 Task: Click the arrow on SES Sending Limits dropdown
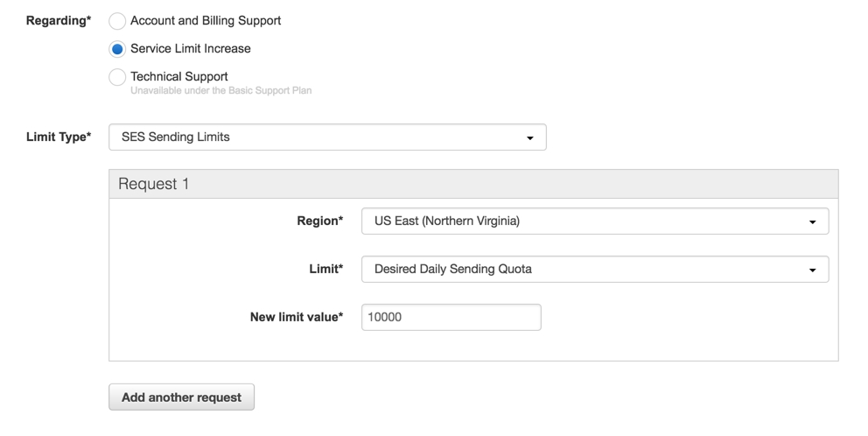point(529,137)
